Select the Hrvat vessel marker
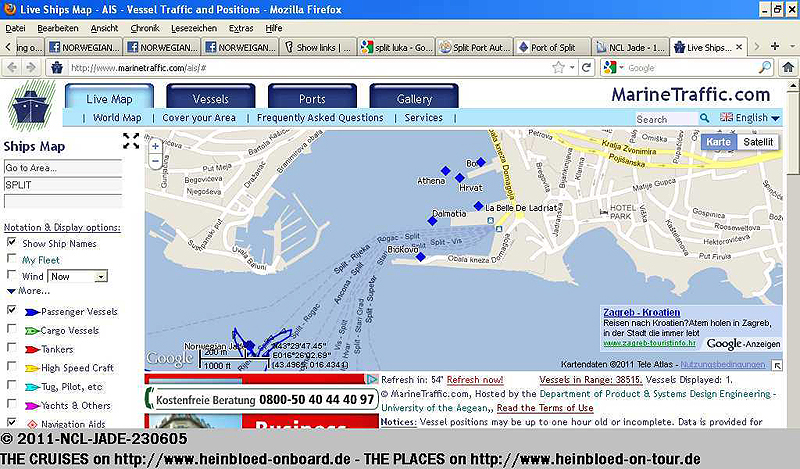 point(460,178)
